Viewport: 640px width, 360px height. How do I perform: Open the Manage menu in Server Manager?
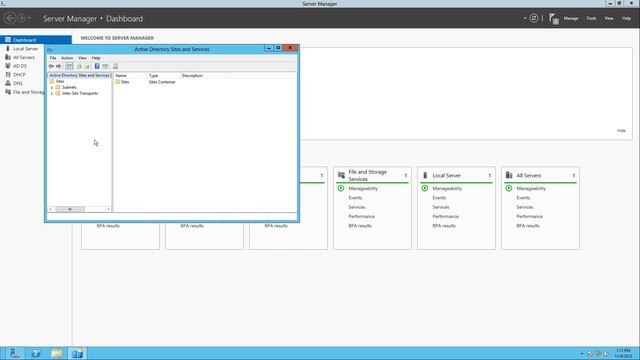(571, 18)
